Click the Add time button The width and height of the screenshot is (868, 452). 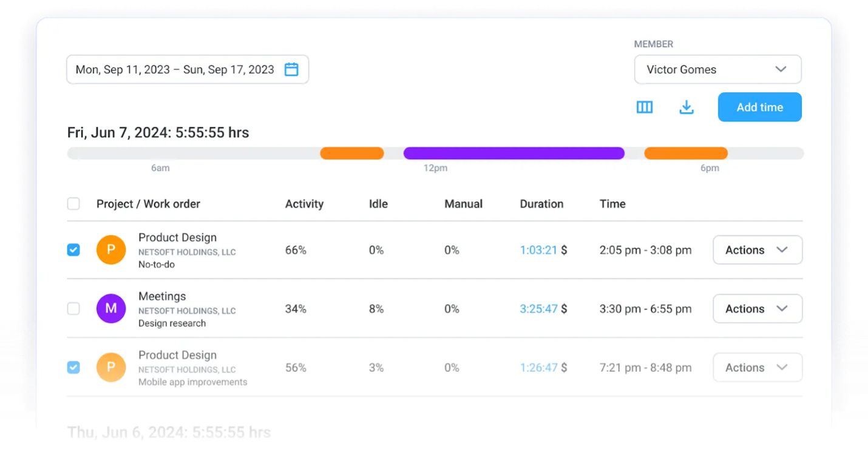pos(759,107)
